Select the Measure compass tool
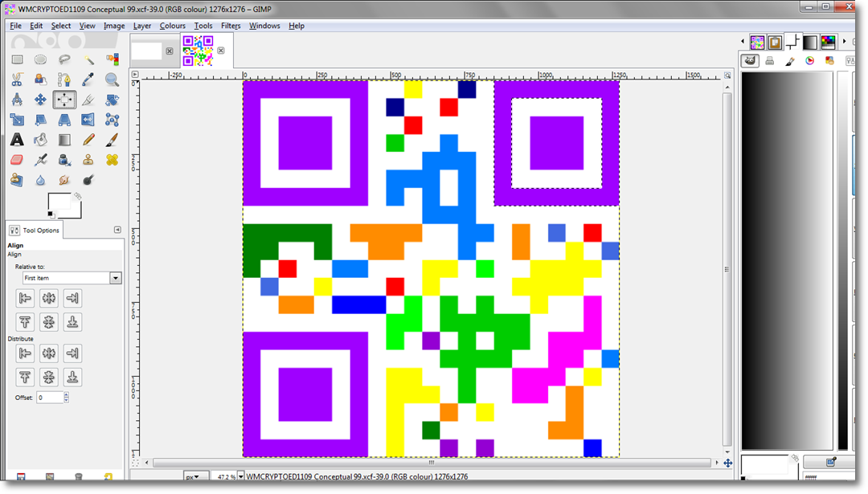Image resolution: width=868 pixels, height=494 pixels. (17, 100)
